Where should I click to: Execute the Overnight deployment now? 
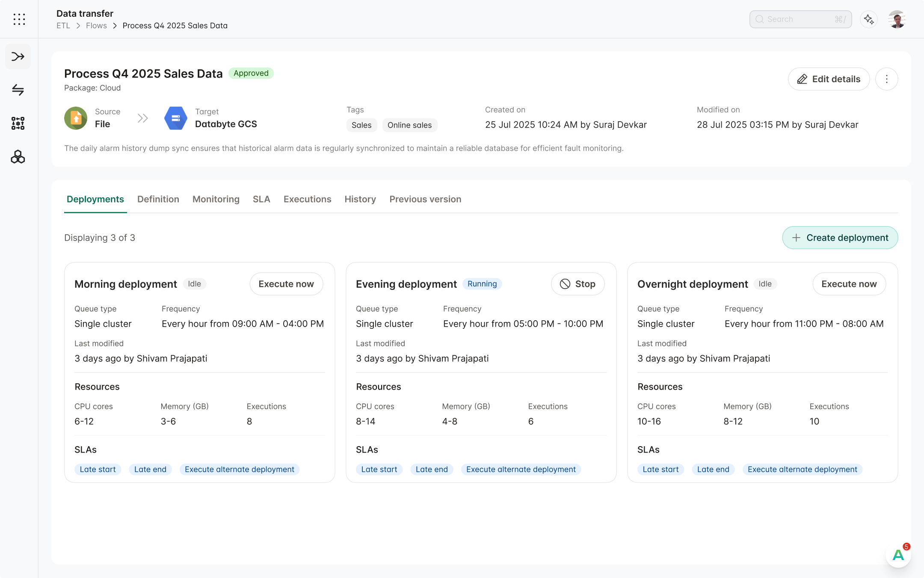click(849, 284)
